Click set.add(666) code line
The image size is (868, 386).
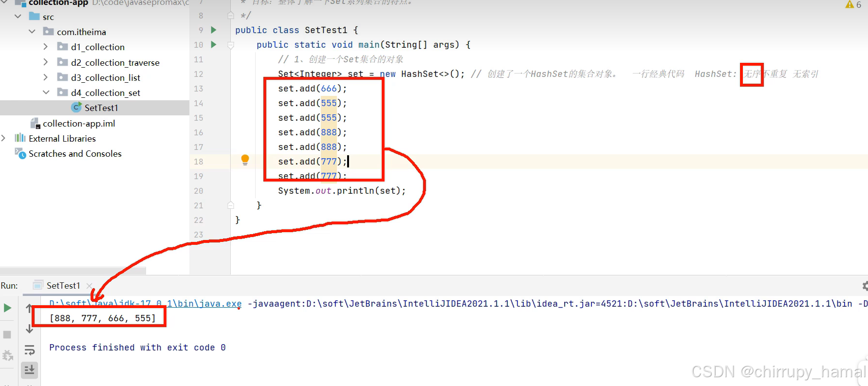point(313,89)
